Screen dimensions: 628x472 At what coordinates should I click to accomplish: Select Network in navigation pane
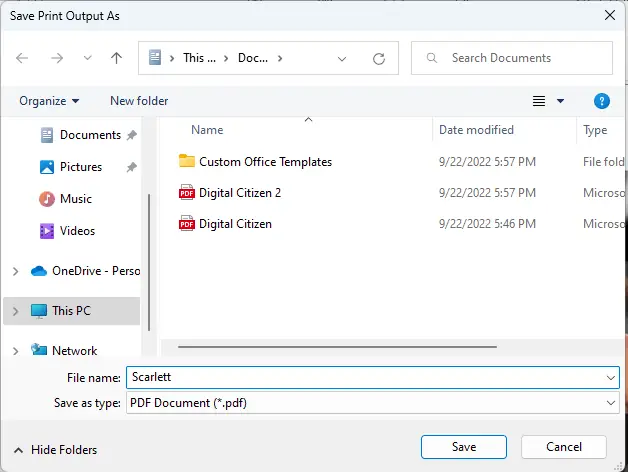pyautogui.click(x=74, y=351)
